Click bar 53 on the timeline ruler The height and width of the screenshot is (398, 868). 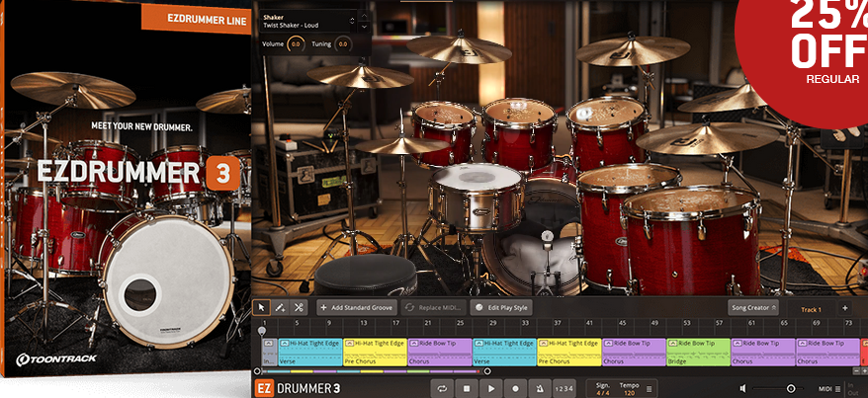point(686,323)
